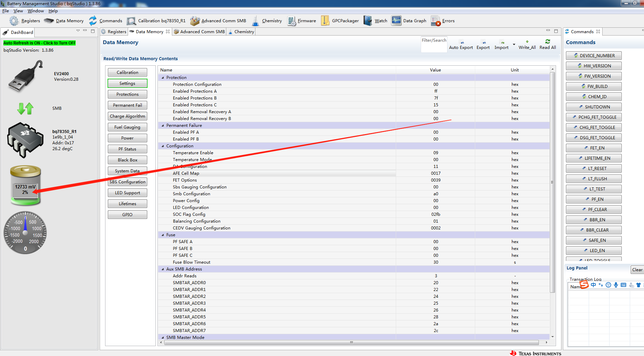644x356 pixels.
Task: Collapse the SMB Master Mode group
Action: click(x=163, y=338)
